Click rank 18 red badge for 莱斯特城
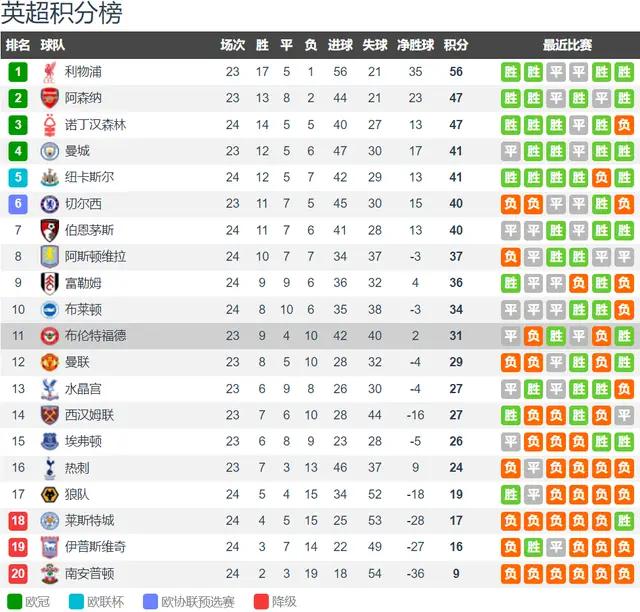The image size is (640, 612). (18, 520)
